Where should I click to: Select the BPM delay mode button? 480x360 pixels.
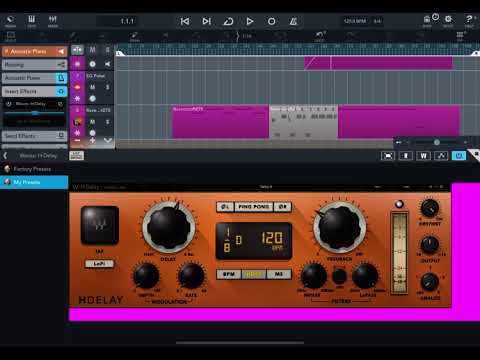coord(229,274)
